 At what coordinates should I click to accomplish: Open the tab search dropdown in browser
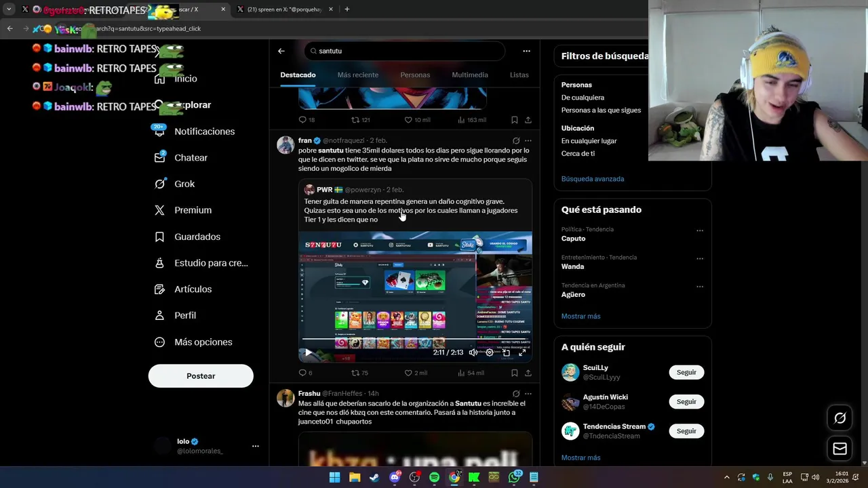(x=9, y=9)
